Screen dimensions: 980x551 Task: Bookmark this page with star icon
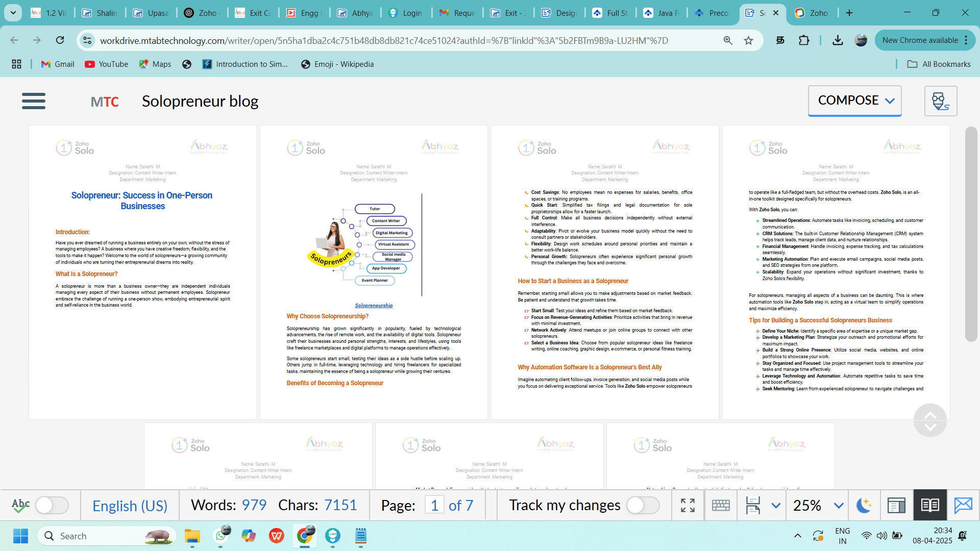click(x=748, y=40)
